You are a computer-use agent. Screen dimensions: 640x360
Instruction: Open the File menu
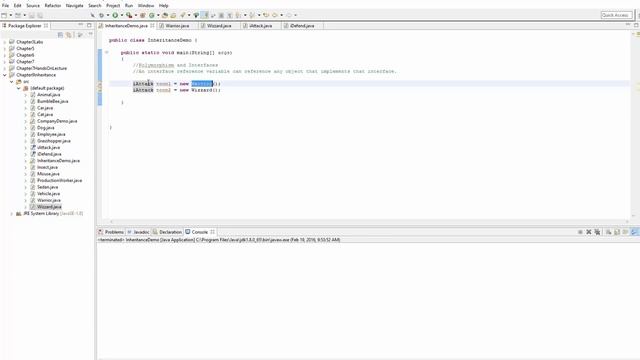click(5, 6)
